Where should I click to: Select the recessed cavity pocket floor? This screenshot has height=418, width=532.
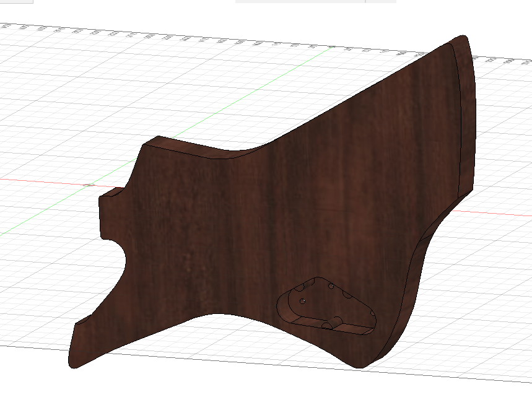(x=331, y=303)
